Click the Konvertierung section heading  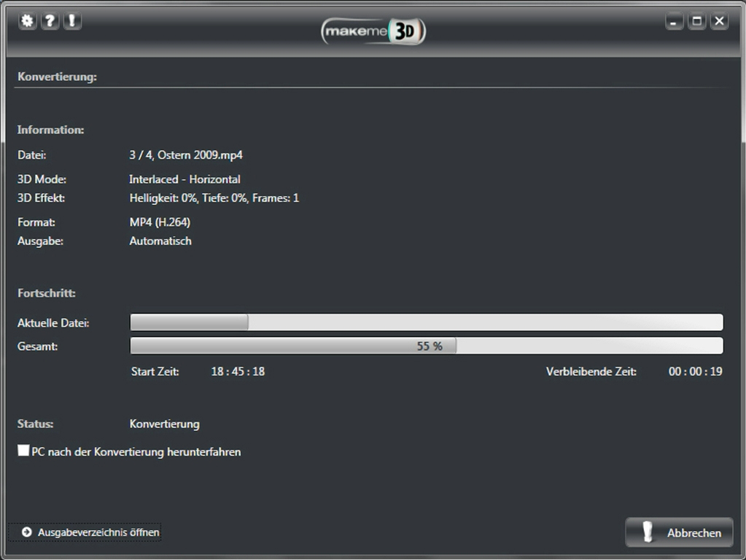click(x=57, y=77)
